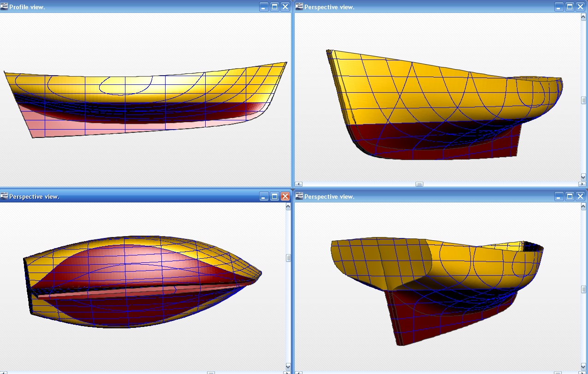
Task: Minimize the Profile view window
Action: 264,6
